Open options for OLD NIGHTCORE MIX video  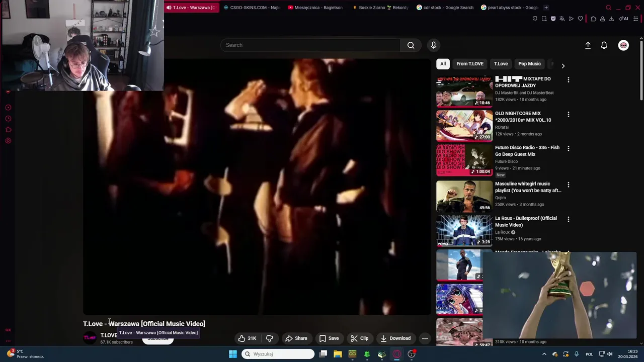tap(569, 115)
